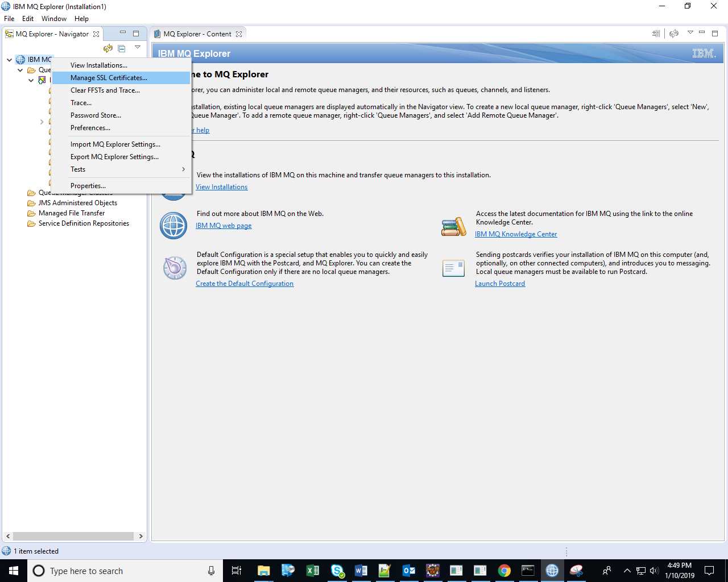728x582 pixels.
Task: Click the Navigator refresh icon
Action: 108,48
